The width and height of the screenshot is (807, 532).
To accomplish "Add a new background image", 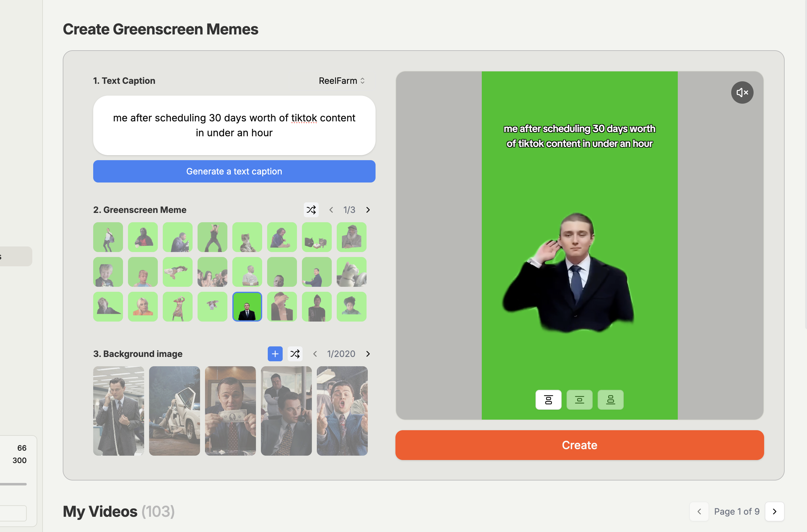I will point(275,354).
